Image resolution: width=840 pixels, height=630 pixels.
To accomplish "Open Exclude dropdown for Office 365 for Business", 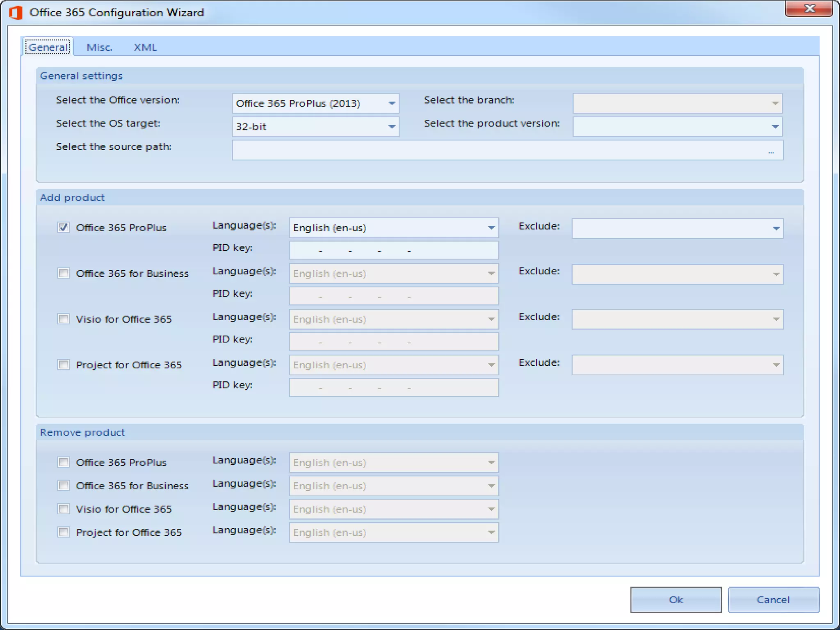I will [x=678, y=274].
